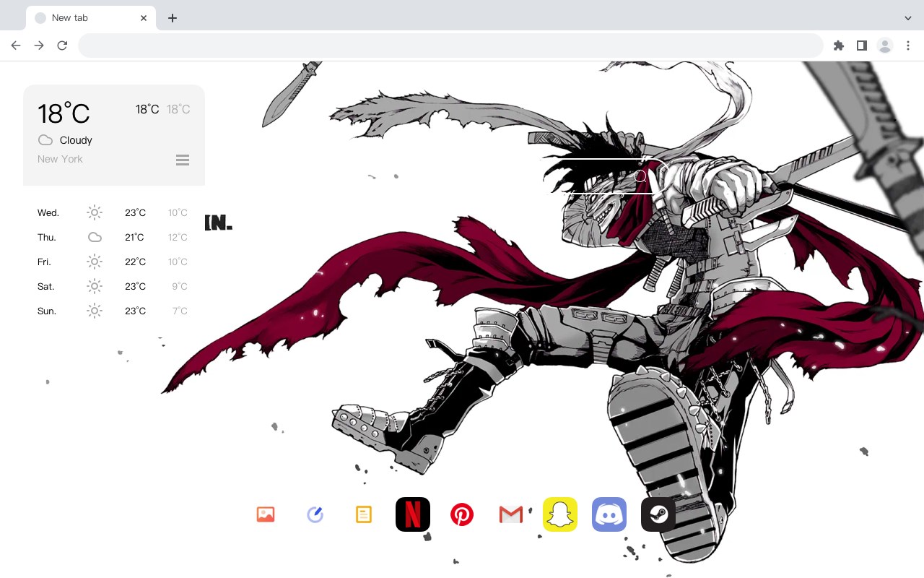The image size is (924, 578).
Task: Select the Wed. forecast row
Action: (114, 212)
